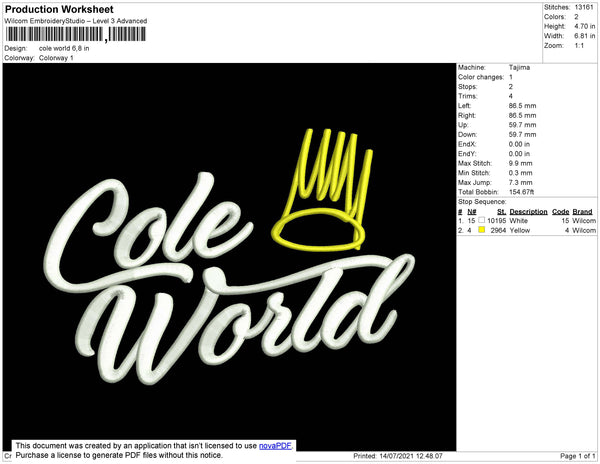Click the Right value '86.5 mm'
This screenshot has width=600, height=464.
point(522,115)
